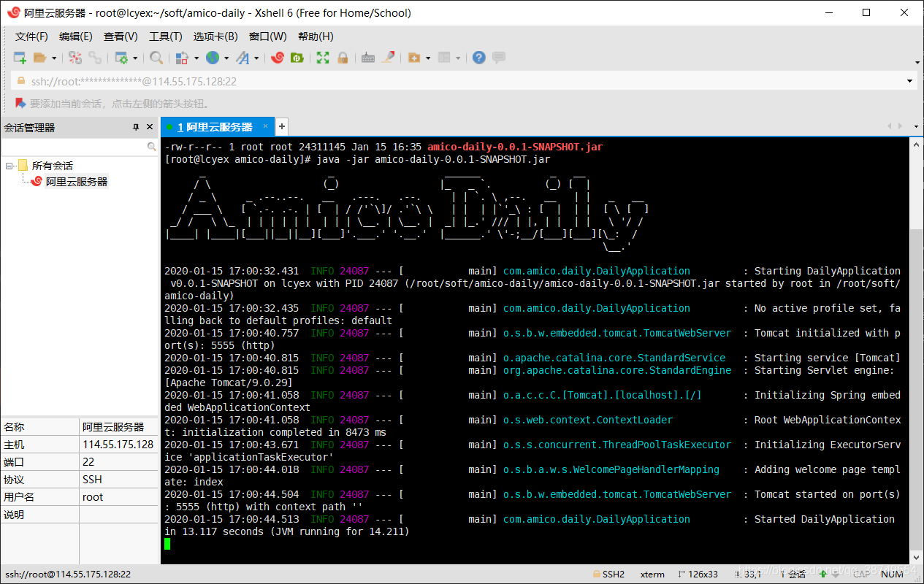Open the session properties gear icon
The image size is (924, 584).
121,58
